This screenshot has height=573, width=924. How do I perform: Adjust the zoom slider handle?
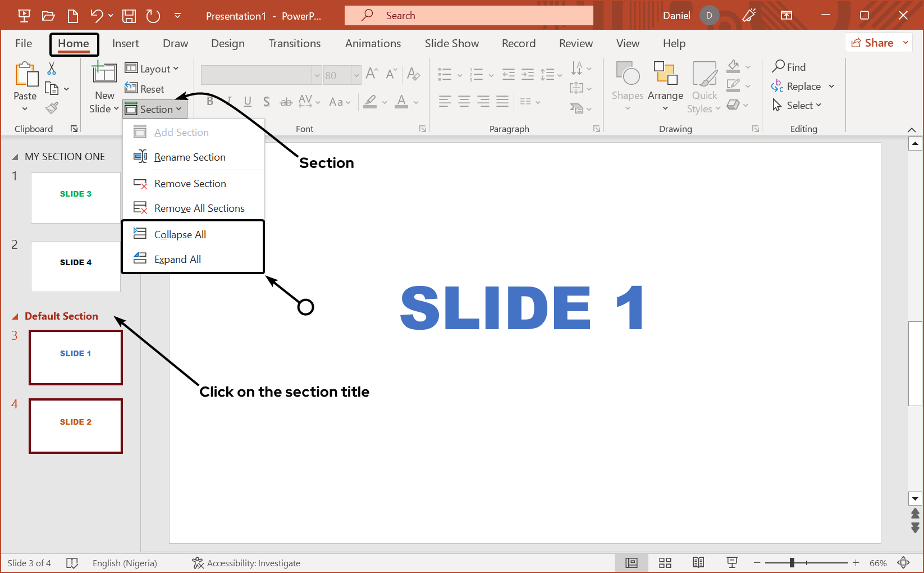point(792,563)
